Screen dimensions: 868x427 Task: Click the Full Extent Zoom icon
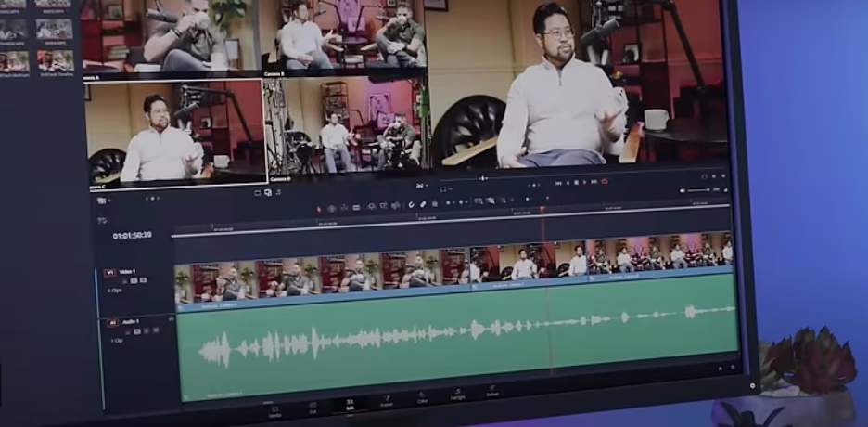point(479,201)
